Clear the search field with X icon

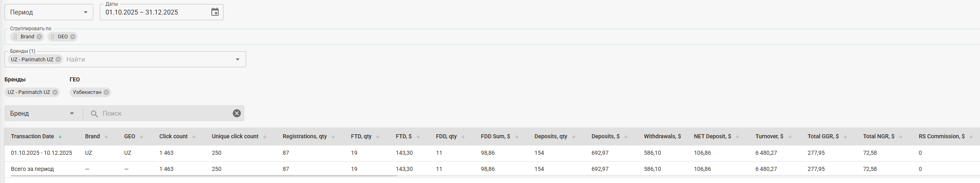coord(237,113)
